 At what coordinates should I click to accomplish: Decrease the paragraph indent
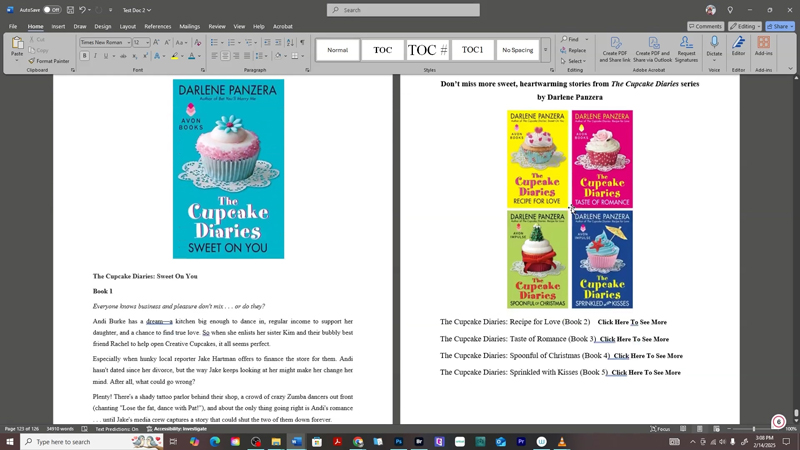click(267, 42)
